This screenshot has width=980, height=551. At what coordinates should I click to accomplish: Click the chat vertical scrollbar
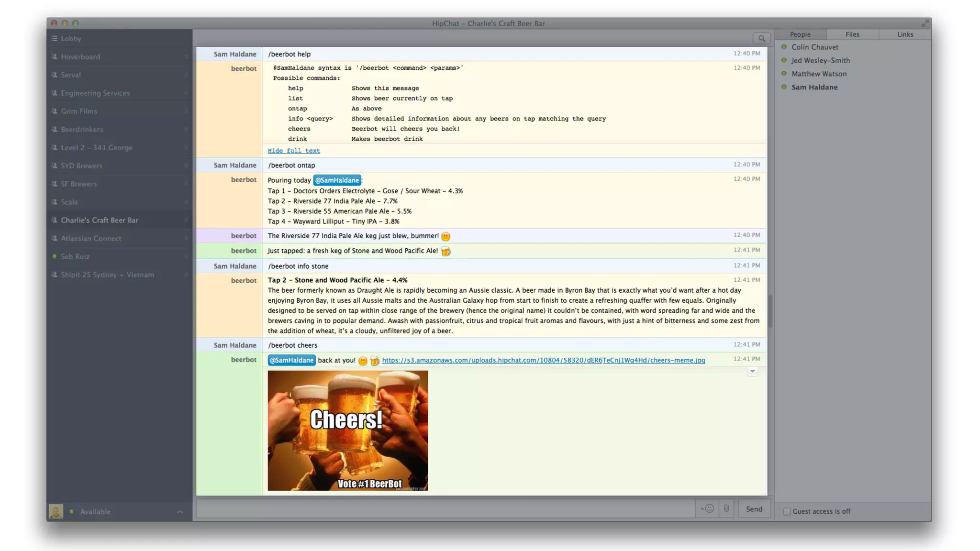click(x=770, y=311)
